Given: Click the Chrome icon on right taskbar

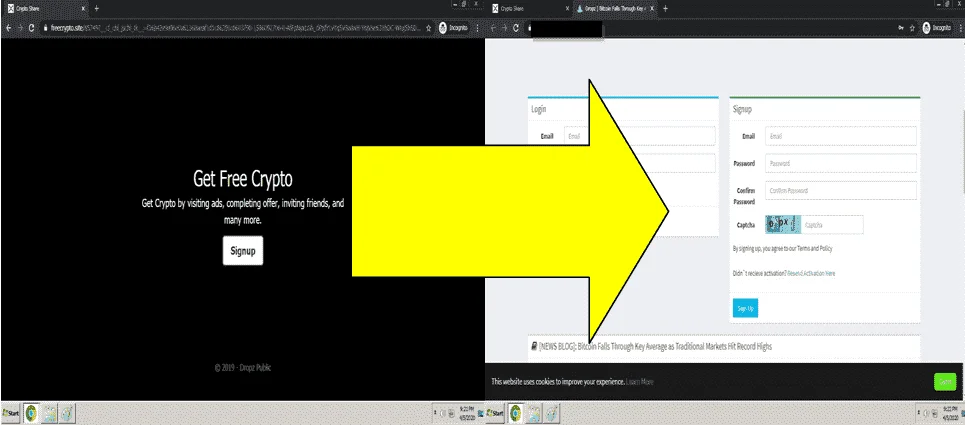Looking at the screenshot, I should (516, 413).
